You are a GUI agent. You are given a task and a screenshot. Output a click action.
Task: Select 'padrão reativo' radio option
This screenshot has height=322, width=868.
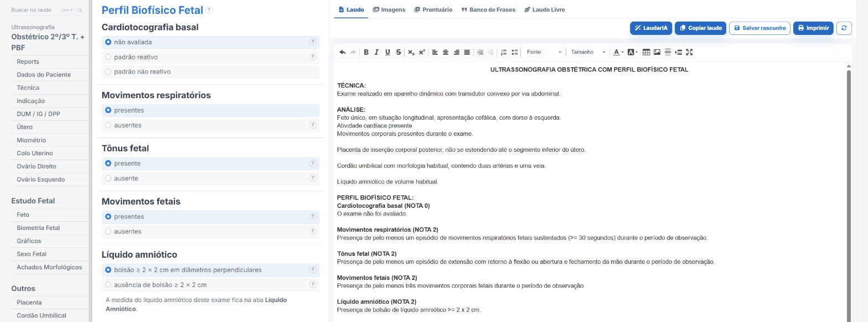211,57
